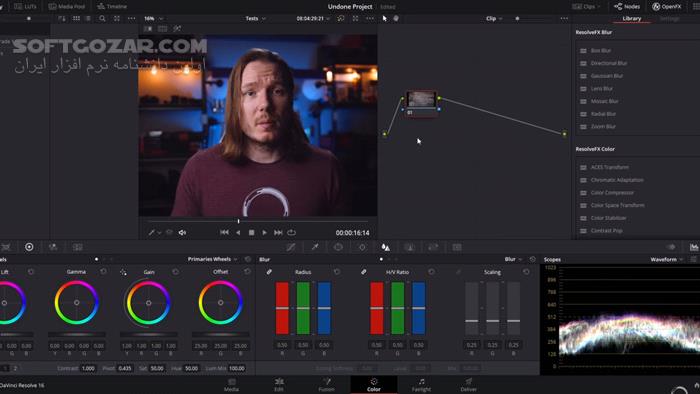700x394 pixels.
Task: Switch to the Library tab
Action: click(632, 18)
